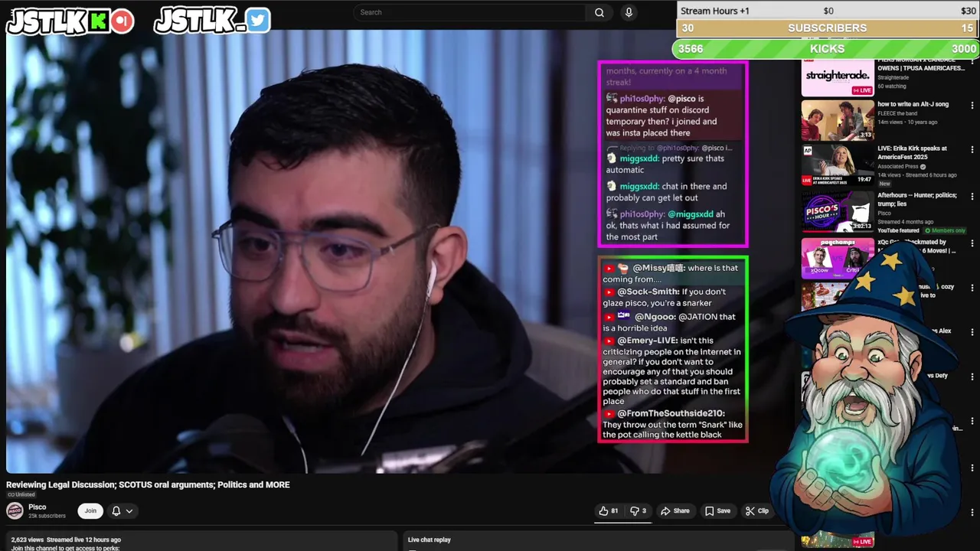
Task: Click '60 watching' on Straighterade stream
Action: [892, 86]
